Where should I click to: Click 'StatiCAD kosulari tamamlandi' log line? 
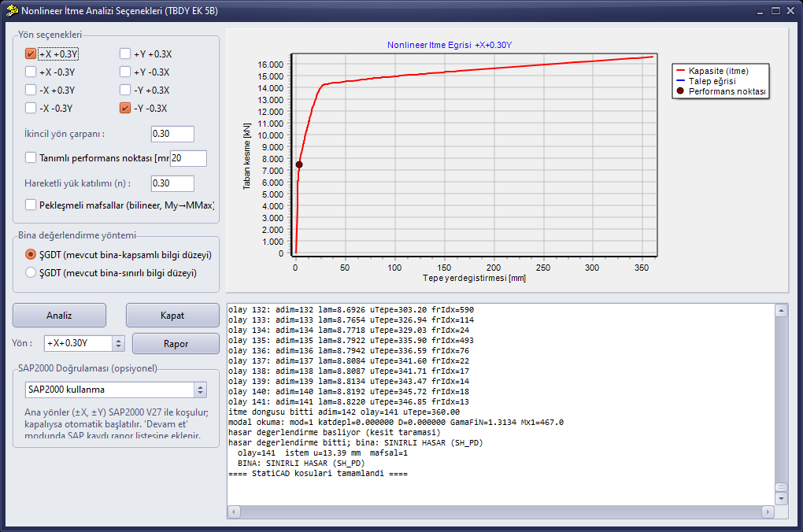pos(318,474)
